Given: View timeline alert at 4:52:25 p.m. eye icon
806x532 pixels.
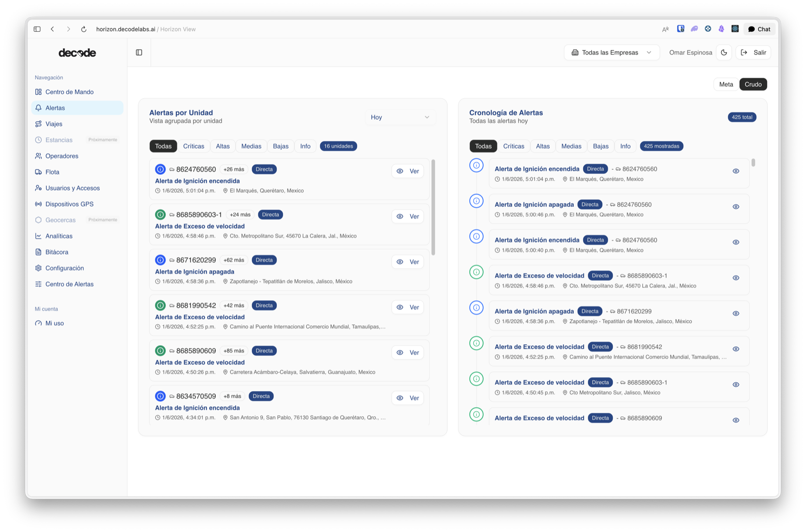Looking at the screenshot, I should [x=736, y=349].
